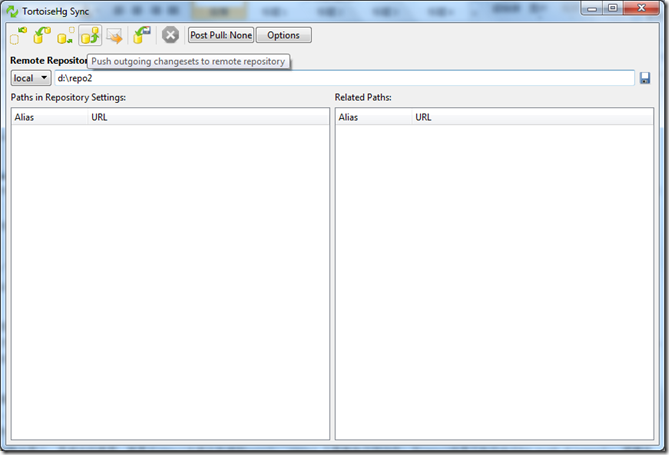The image size is (669, 455).
Task: Email outgoing changesets icon
Action: tap(114, 35)
